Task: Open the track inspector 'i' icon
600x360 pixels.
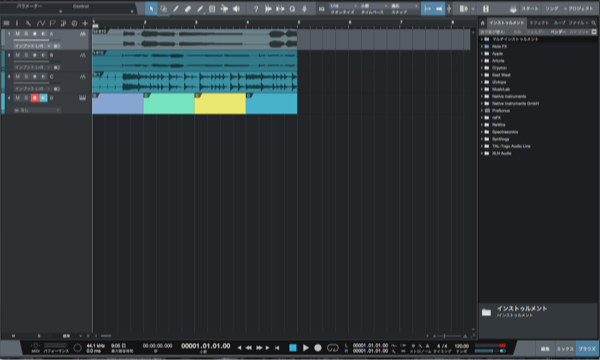Action: click(x=17, y=23)
